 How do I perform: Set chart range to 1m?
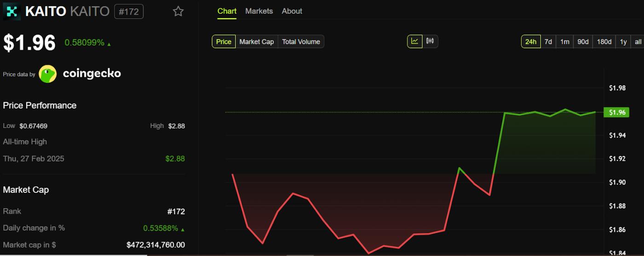tap(565, 41)
